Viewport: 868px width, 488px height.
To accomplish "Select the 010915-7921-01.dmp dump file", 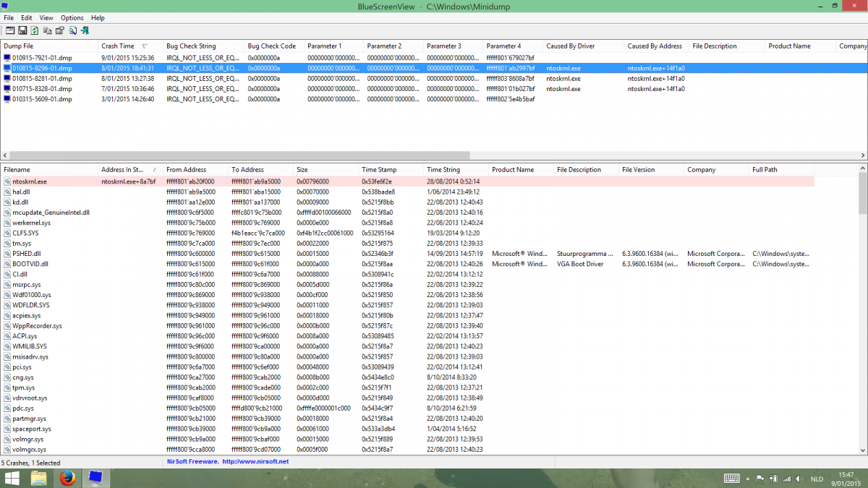I will (x=42, y=58).
